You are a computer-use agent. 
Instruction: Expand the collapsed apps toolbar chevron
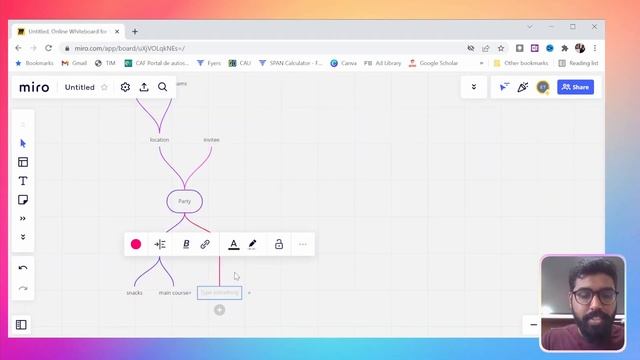(x=474, y=87)
